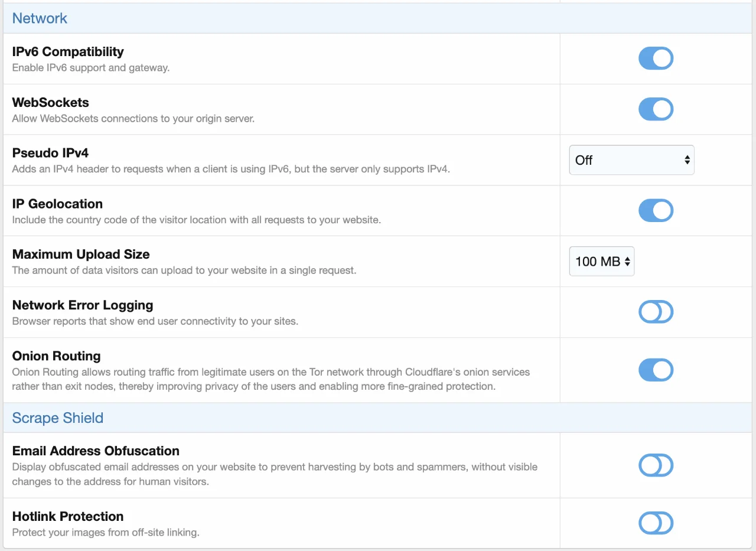756x551 pixels.
Task: Click the Scrape Shield section header
Action: click(57, 418)
